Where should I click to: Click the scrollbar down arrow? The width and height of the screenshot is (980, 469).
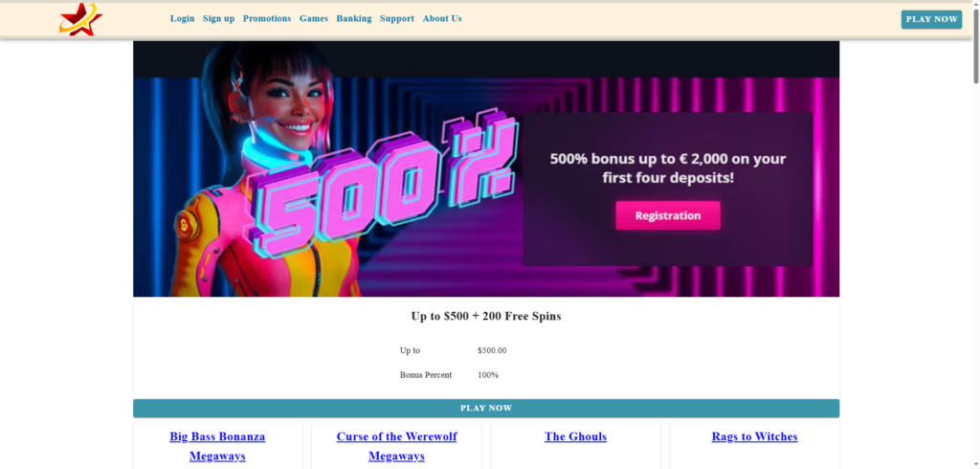[x=973, y=463]
